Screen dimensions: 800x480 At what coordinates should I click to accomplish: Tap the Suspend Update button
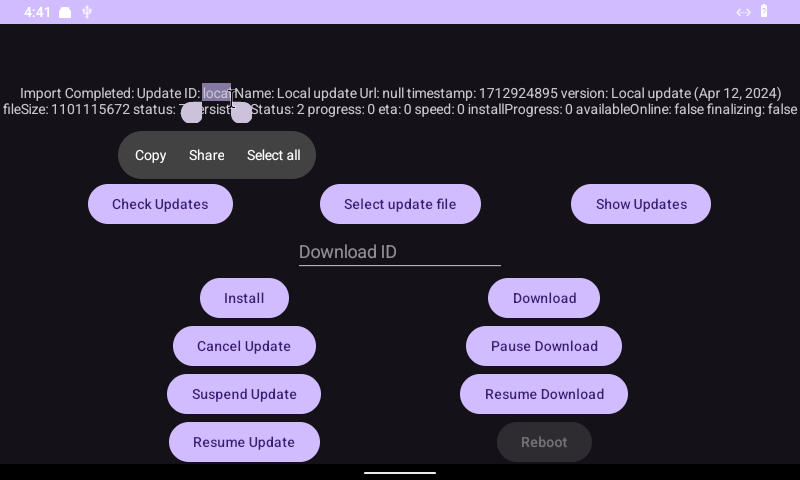pos(244,394)
